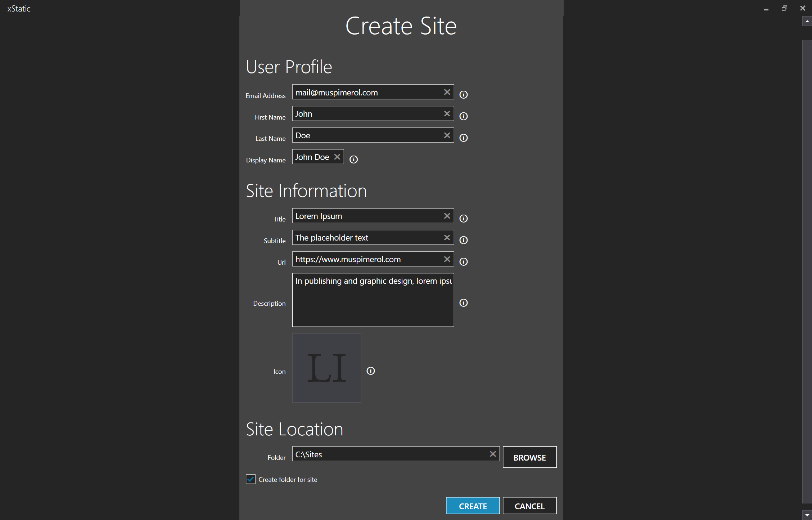Screen dimensions: 812x520
Task: Click the scrollbar up arrow
Action: (807, 22)
